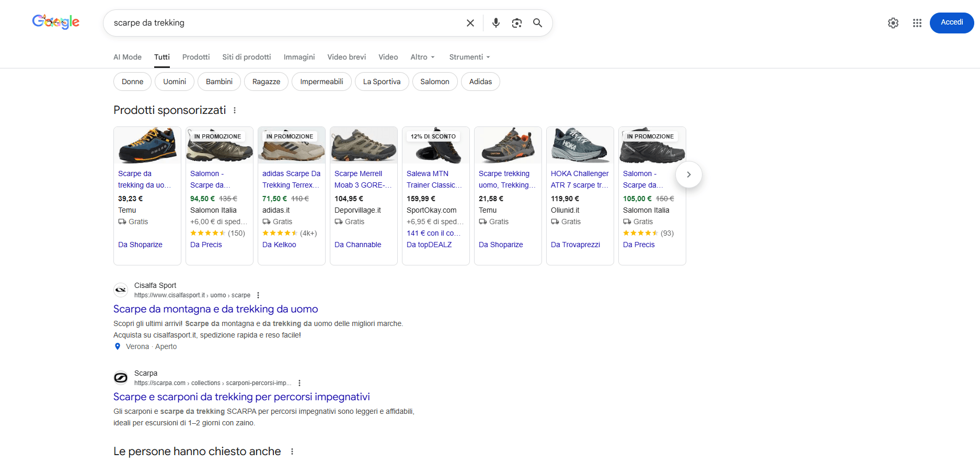Viewport: 980px width, 464px height.
Task: Click the 150 reviews star rating
Action: coord(217,233)
